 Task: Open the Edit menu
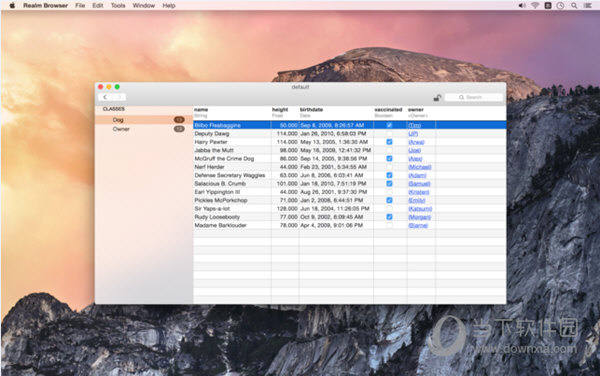pos(98,5)
